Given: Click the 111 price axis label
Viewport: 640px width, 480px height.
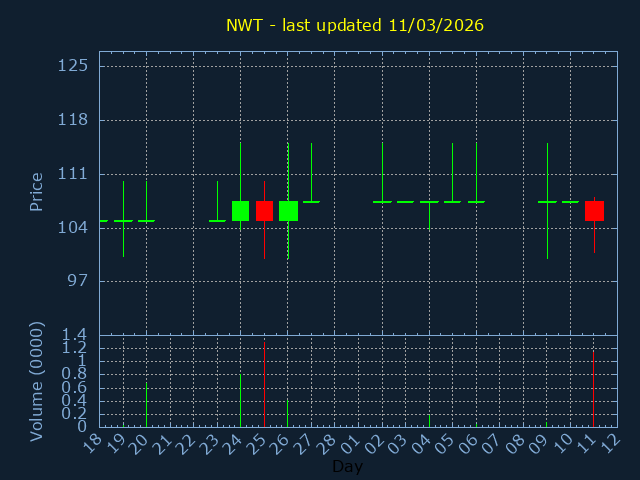Looking at the screenshot, I should [73, 174].
